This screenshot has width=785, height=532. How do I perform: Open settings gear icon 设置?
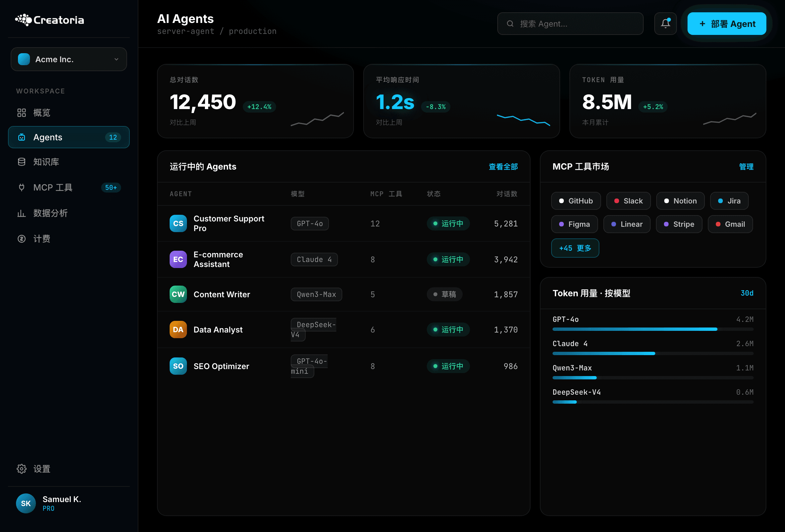(22, 469)
